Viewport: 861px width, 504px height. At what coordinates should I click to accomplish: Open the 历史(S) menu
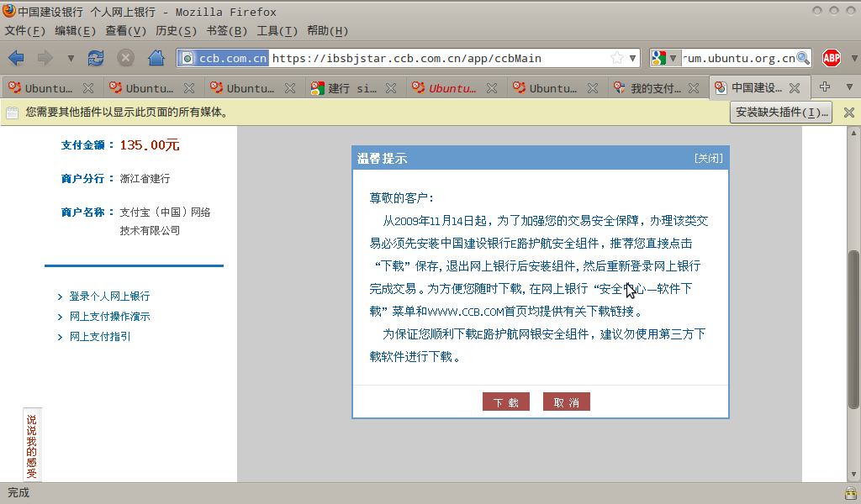pos(177,31)
